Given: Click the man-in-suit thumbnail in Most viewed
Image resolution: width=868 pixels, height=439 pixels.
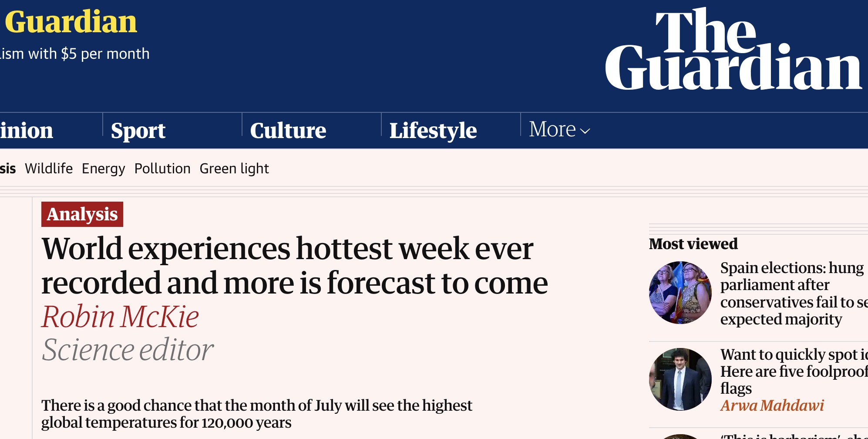Looking at the screenshot, I should point(680,379).
